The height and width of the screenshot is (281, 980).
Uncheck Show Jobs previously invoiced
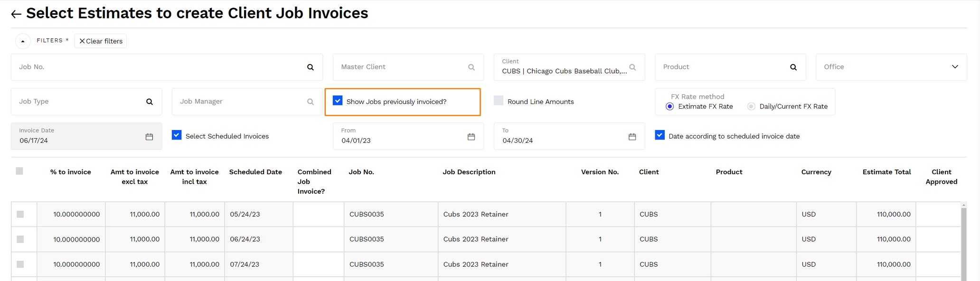click(338, 101)
